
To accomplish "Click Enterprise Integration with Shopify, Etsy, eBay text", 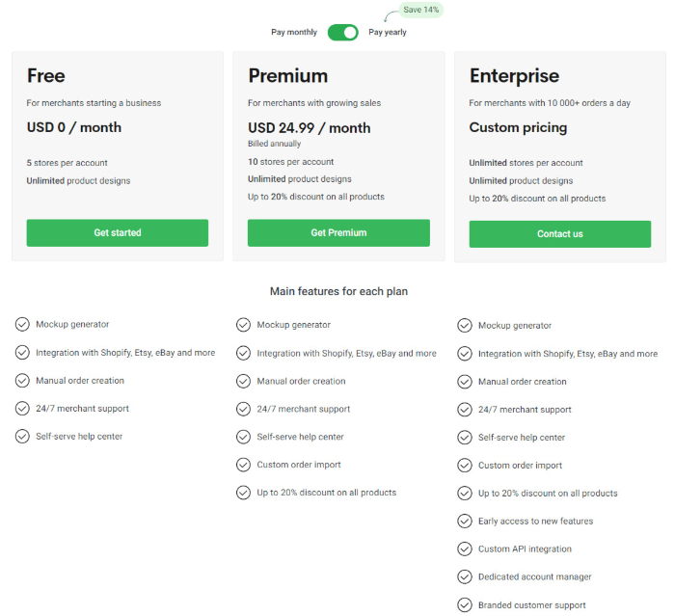I will 568,354.
